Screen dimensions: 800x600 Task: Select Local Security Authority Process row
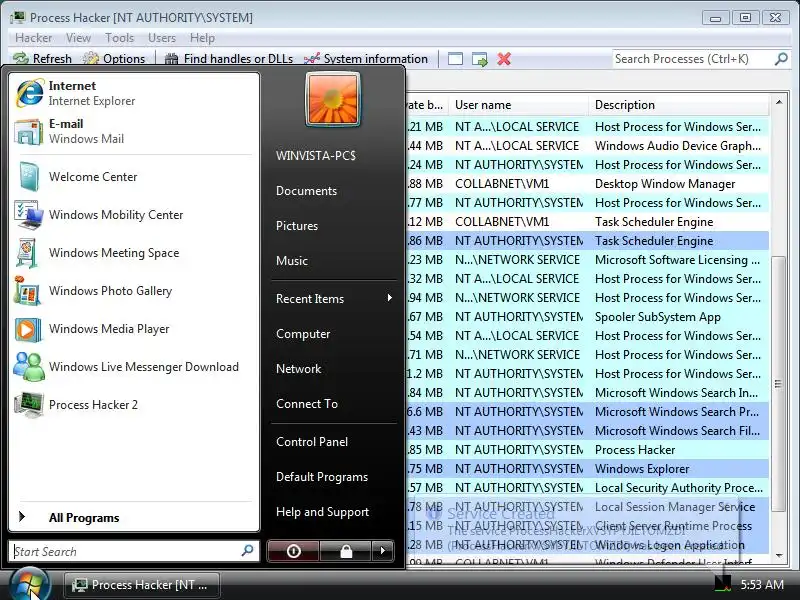(x=588, y=488)
